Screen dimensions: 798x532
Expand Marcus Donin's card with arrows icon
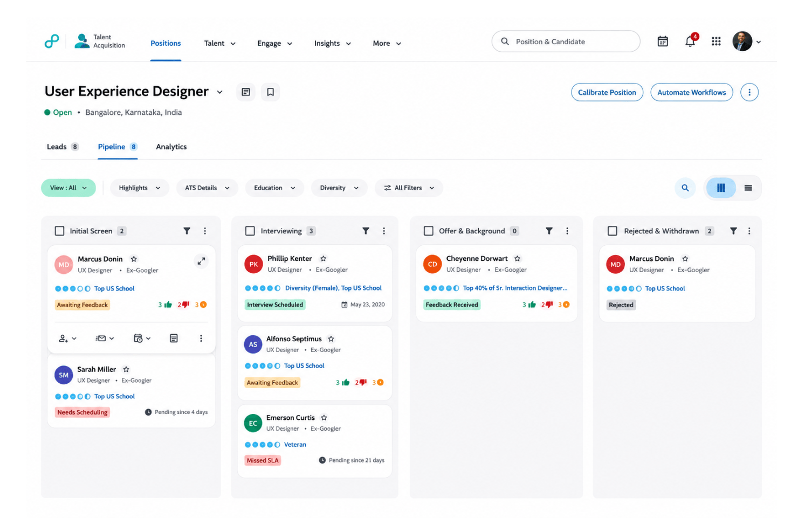click(201, 261)
